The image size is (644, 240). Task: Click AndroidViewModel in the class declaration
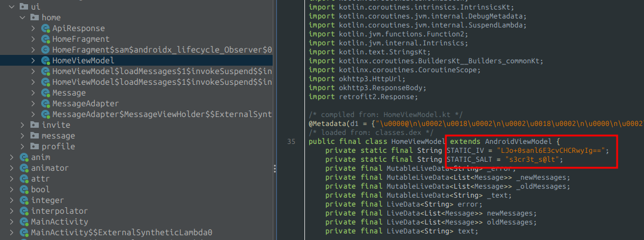tap(518, 141)
